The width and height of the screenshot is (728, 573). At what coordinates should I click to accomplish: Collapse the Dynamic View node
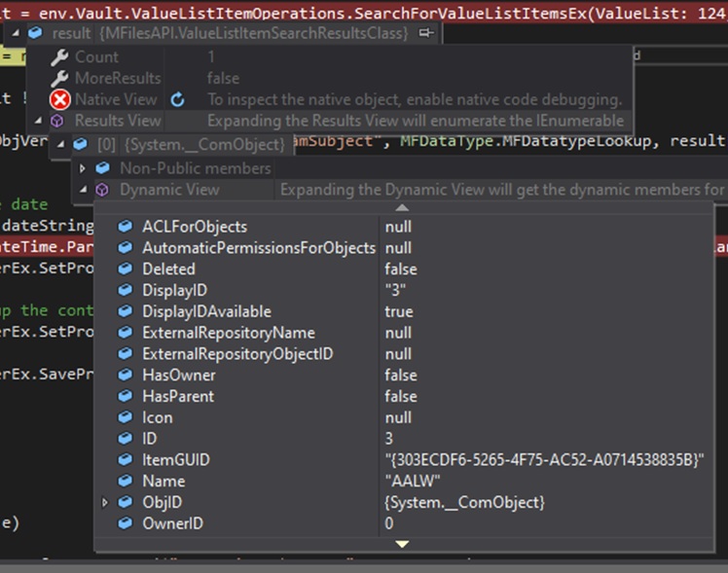pyautogui.click(x=83, y=190)
